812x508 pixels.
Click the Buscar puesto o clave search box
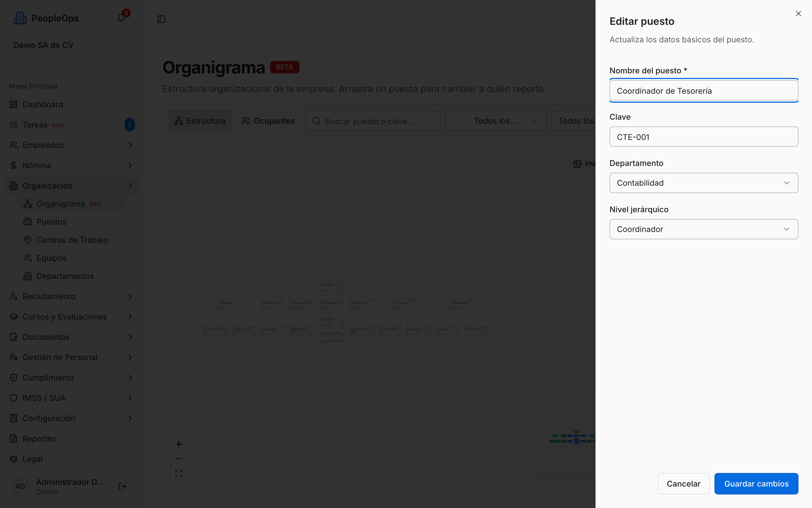(373, 121)
